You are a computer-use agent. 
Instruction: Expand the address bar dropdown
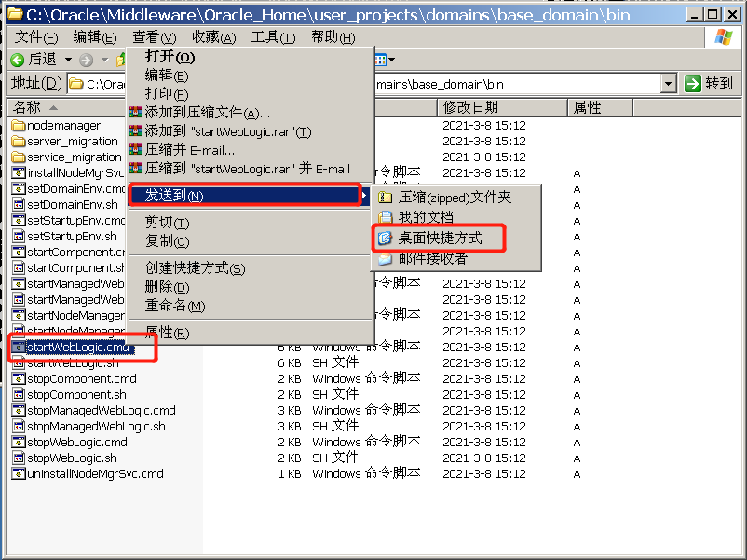point(669,84)
